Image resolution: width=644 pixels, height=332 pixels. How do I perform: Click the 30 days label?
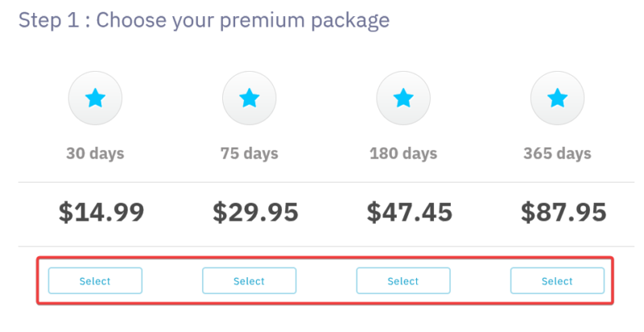pyautogui.click(x=95, y=154)
